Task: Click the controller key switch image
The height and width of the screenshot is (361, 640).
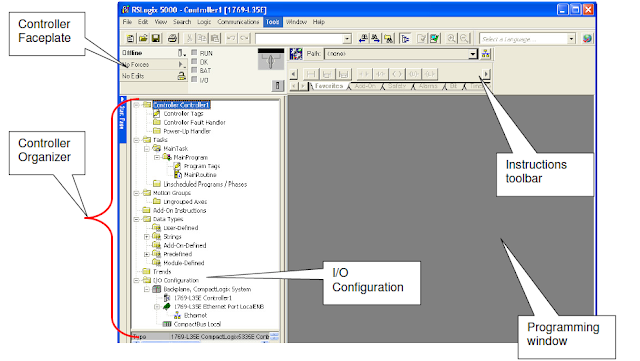Action: [x=271, y=60]
